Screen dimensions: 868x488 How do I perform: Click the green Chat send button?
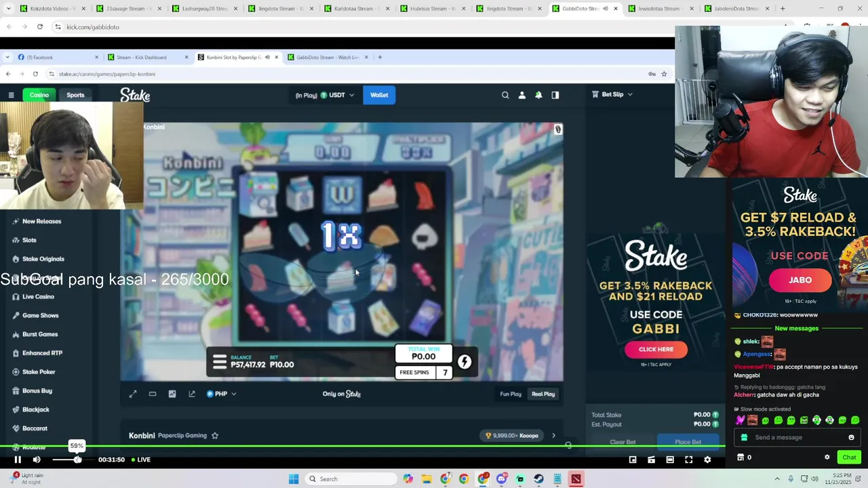click(849, 457)
